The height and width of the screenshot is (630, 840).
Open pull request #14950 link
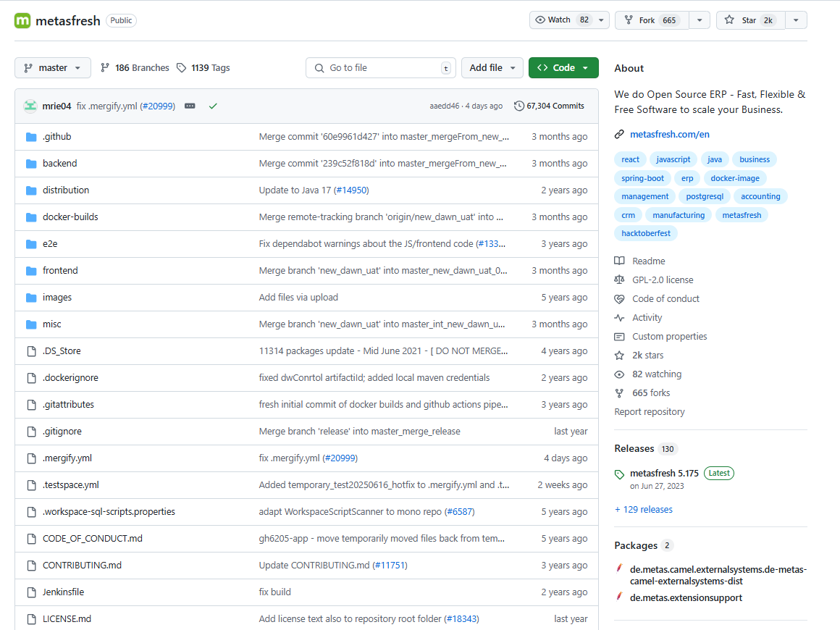351,190
